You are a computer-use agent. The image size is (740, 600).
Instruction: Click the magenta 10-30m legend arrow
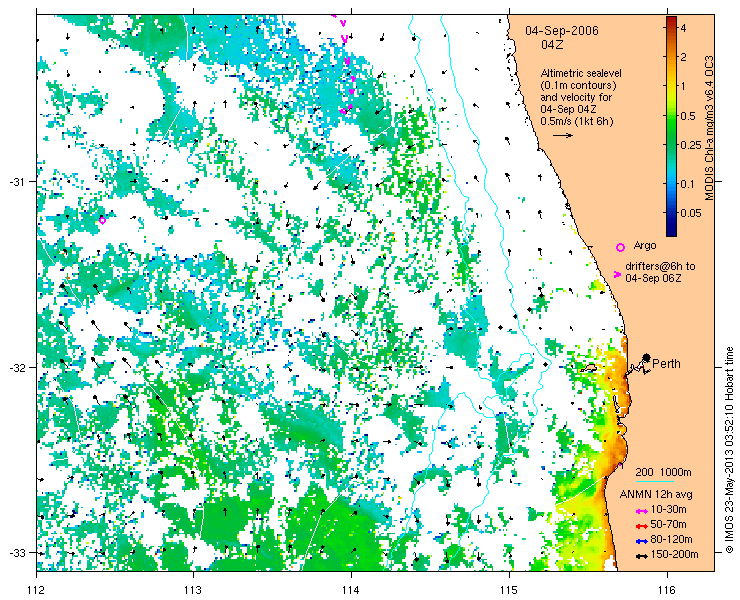(x=641, y=511)
